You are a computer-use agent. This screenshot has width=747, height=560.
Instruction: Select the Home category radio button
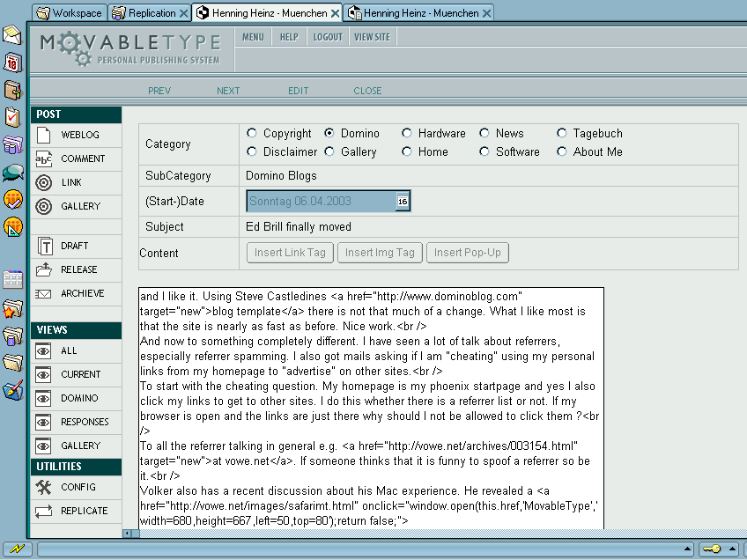pyautogui.click(x=406, y=151)
